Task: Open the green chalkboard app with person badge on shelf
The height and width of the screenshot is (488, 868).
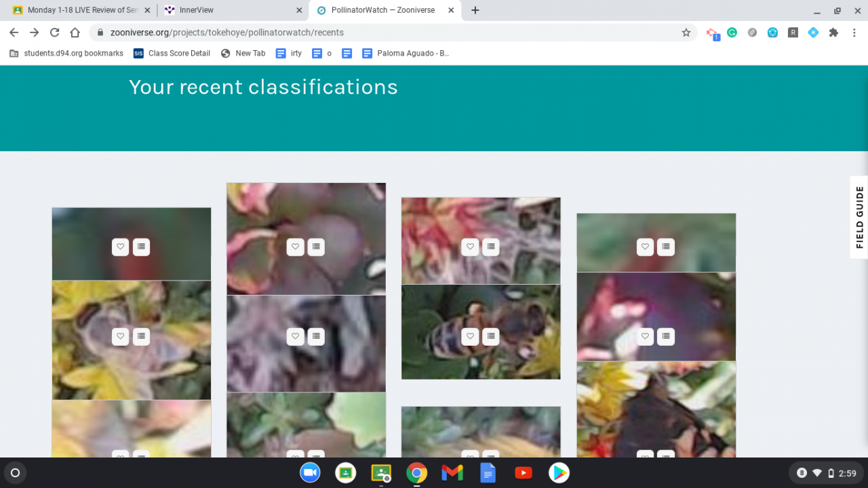Action: click(x=381, y=473)
